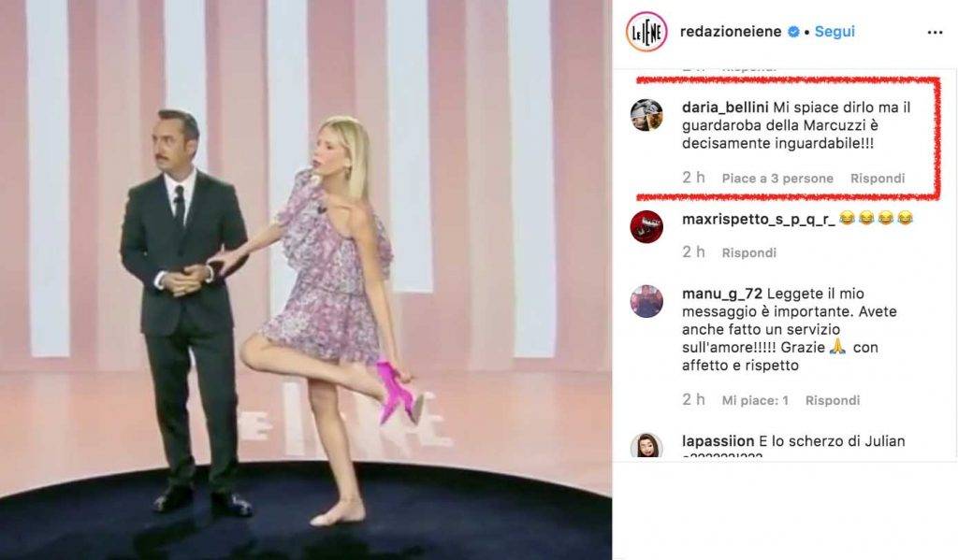Open the Le Iene profile logo
The image size is (958, 560).
point(646,32)
